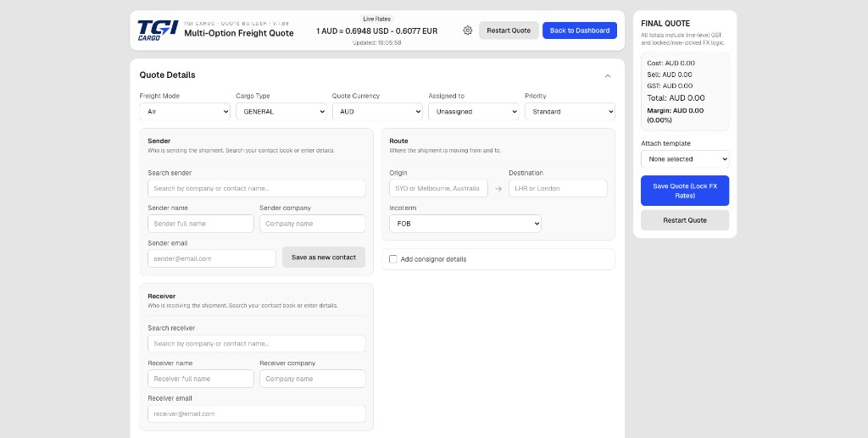Open the settings gear icon

pos(467,30)
